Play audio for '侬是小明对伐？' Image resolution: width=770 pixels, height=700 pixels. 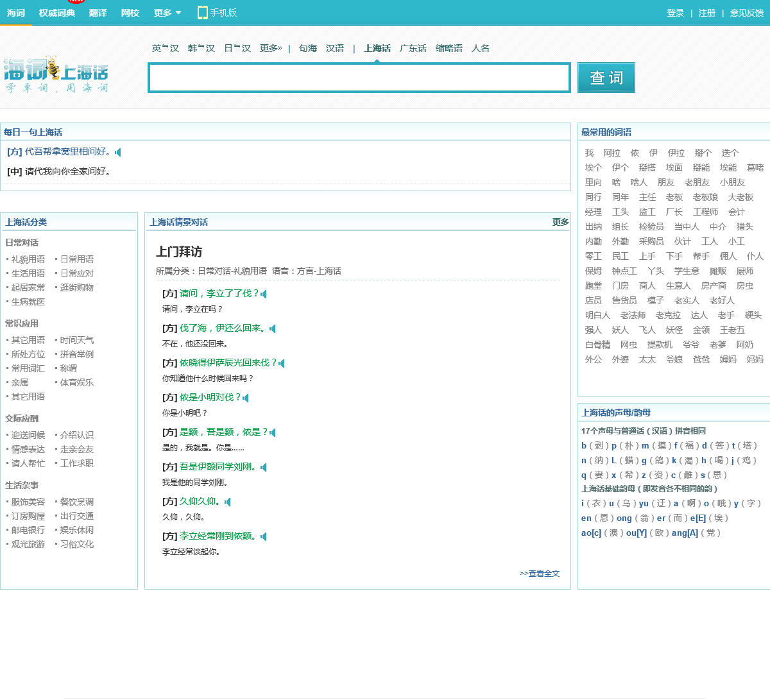pyautogui.click(x=246, y=398)
